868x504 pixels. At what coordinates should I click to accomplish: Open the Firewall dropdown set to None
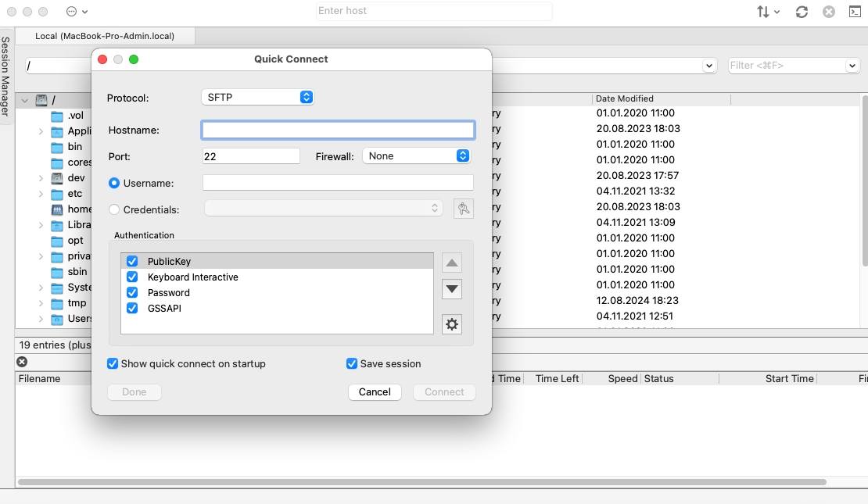click(416, 156)
